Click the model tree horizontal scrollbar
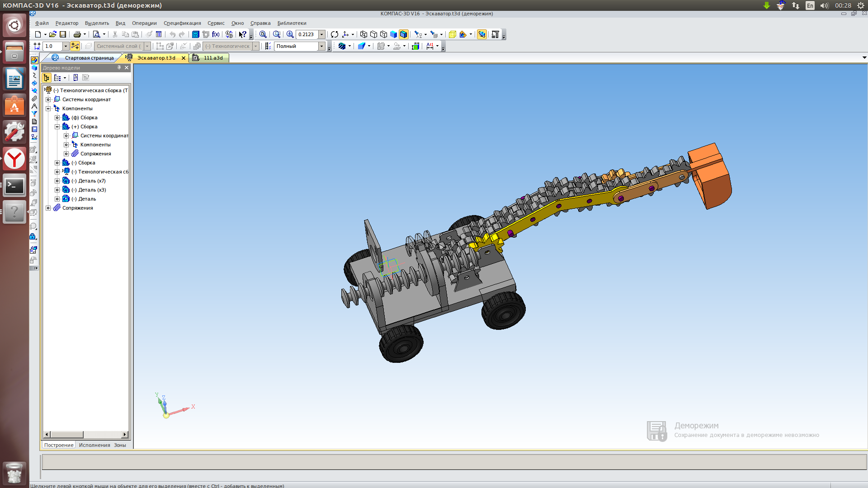Viewport: 868px width, 488px height. tap(86, 435)
